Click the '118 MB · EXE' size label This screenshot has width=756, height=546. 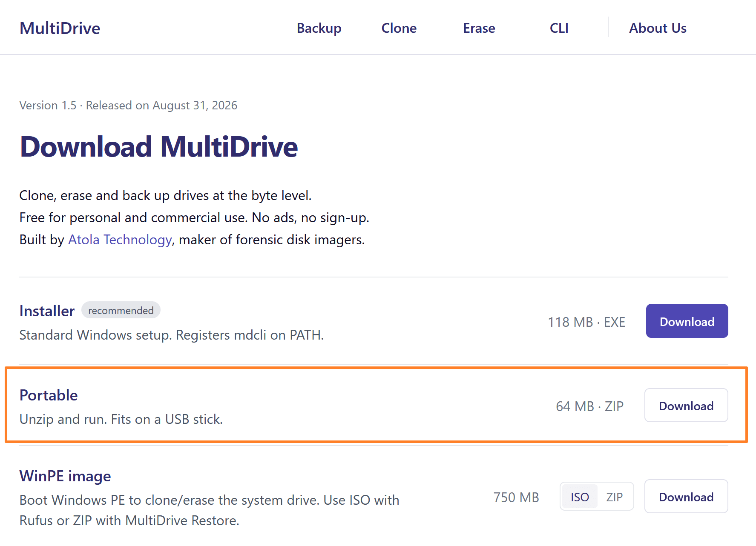(x=586, y=322)
